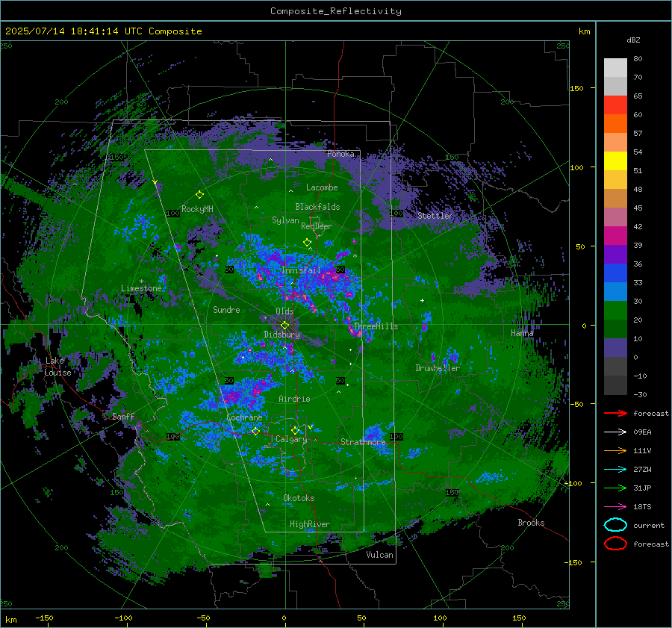Click the Ponoka city label
The image size is (672, 628).
click(x=340, y=154)
